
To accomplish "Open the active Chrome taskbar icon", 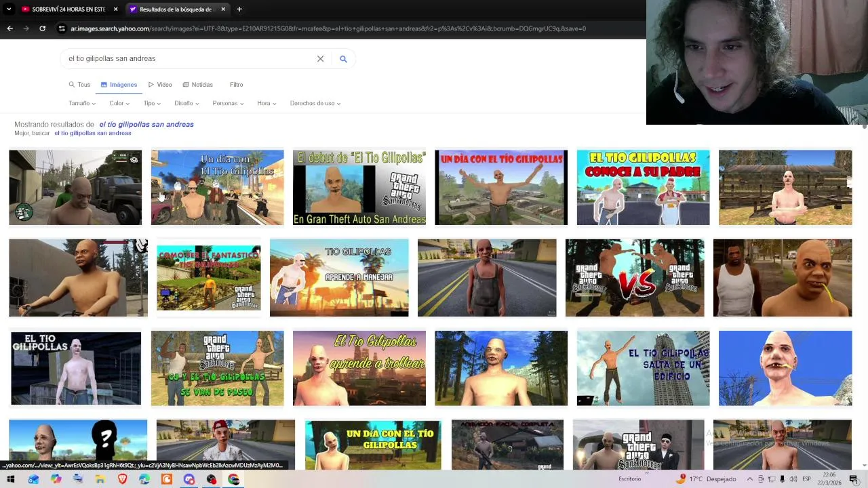I will tap(234, 479).
